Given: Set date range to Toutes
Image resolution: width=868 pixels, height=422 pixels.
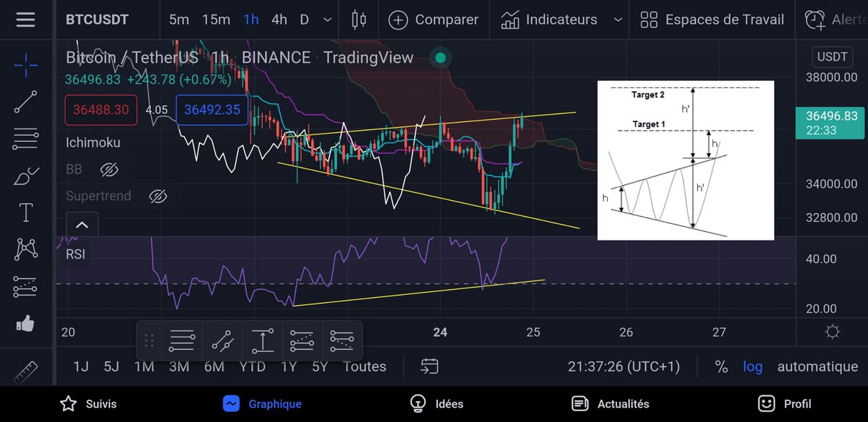Looking at the screenshot, I should pyautogui.click(x=365, y=366).
